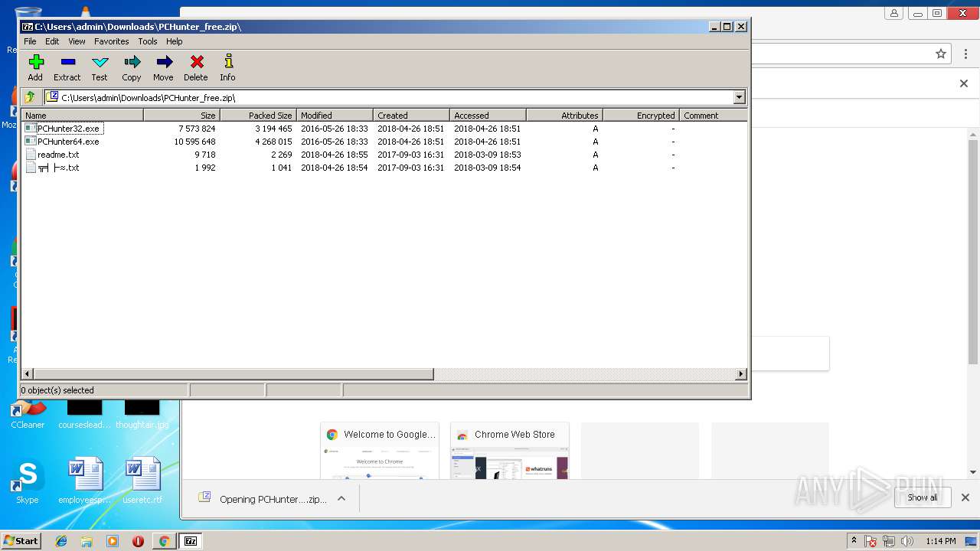Sort by the Size column header
Screen dimensions: 980x551
coord(182,116)
